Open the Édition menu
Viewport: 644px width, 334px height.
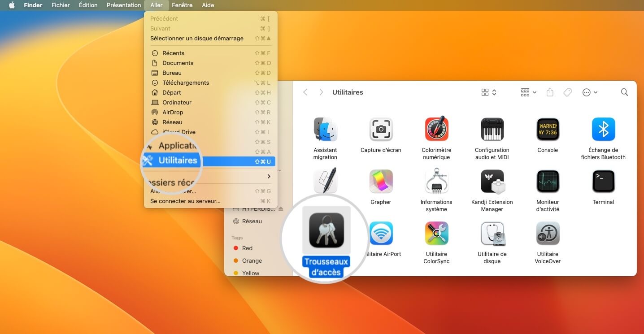(88, 5)
